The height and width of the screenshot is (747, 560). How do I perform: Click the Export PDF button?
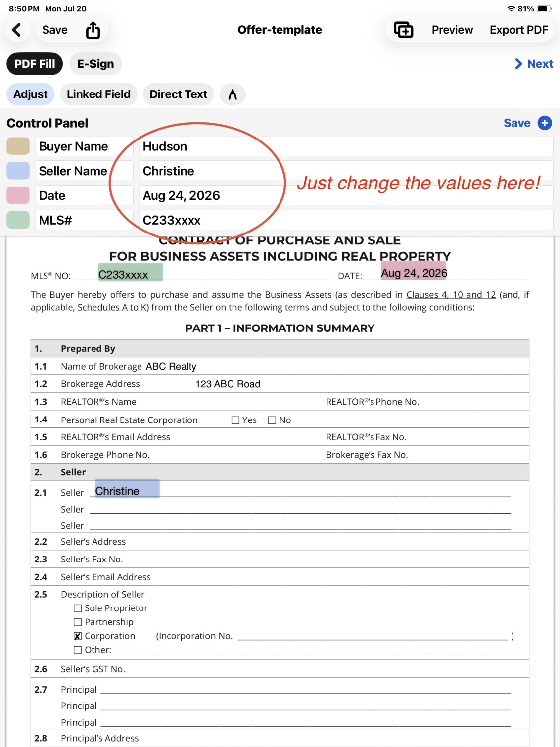click(x=519, y=30)
